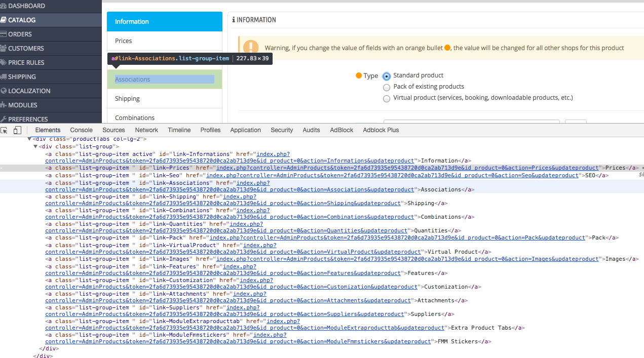Click the link-Seo href URL in code
Image resolution: width=644 pixels, height=358 pixels.
(x=393, y=176)
